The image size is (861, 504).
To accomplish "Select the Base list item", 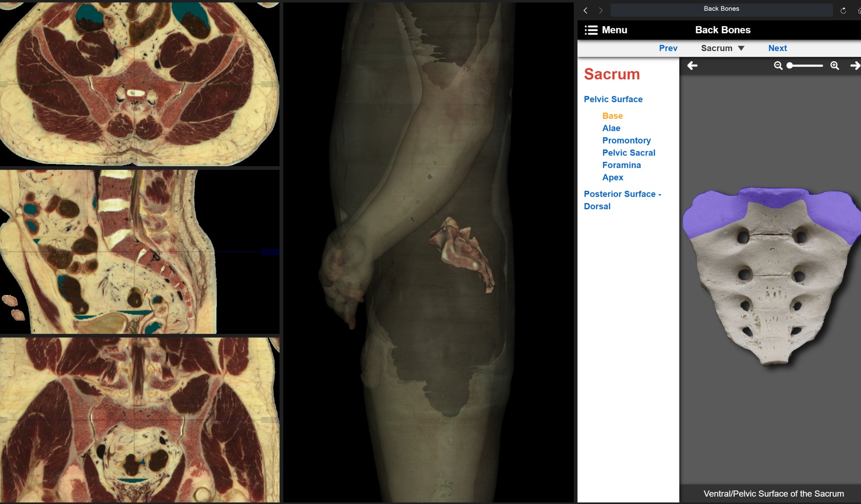I will (x=612, y=116).
